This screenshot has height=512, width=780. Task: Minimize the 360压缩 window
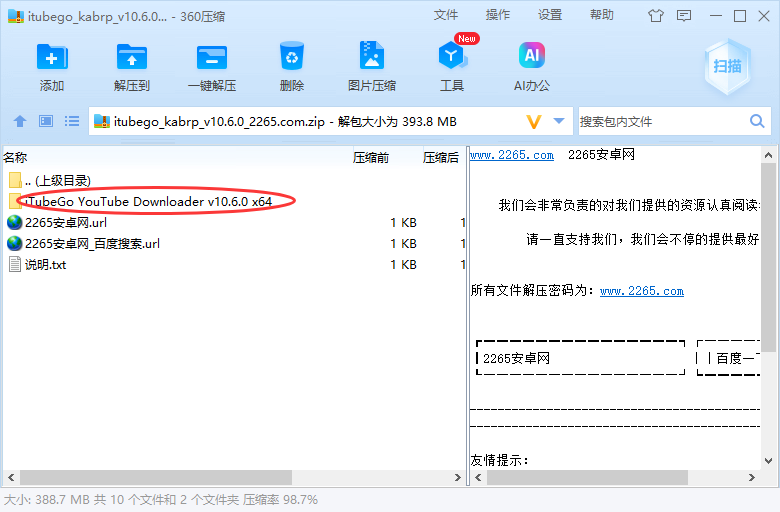pos(716,16)
